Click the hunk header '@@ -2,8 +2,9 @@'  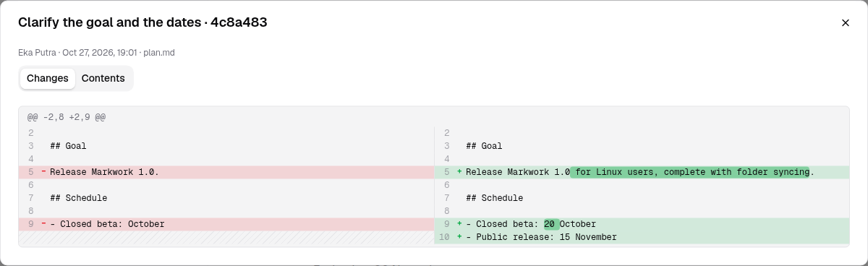67,117
